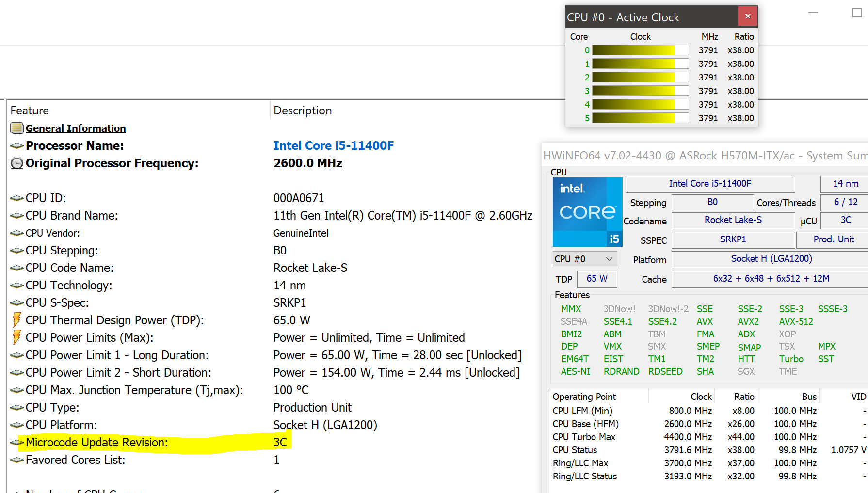The height and width of the screenshot is (493, 868).
Task: Click the SGX feature label
Action: (x=746, y=371)
